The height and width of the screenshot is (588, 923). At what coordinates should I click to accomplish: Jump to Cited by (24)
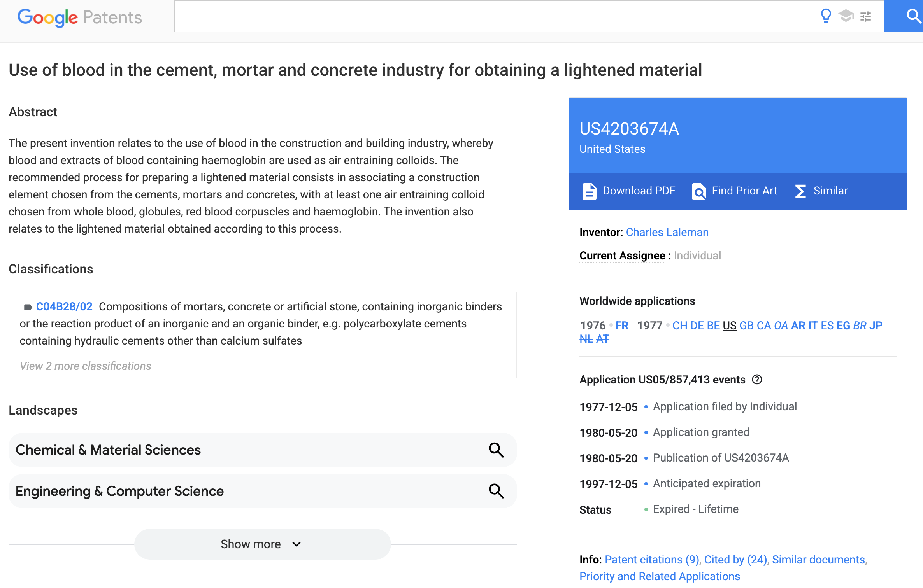736,560
